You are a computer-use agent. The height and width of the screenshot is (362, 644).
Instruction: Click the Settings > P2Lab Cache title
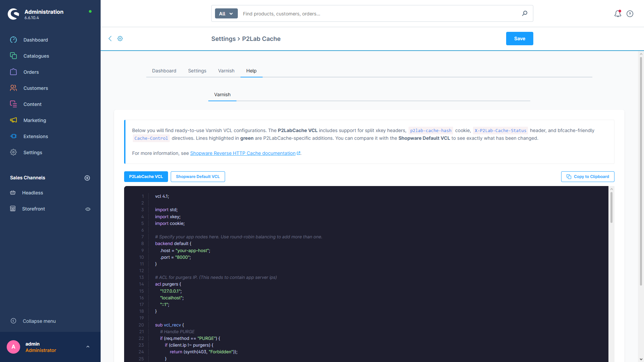[x=246, y=39]
